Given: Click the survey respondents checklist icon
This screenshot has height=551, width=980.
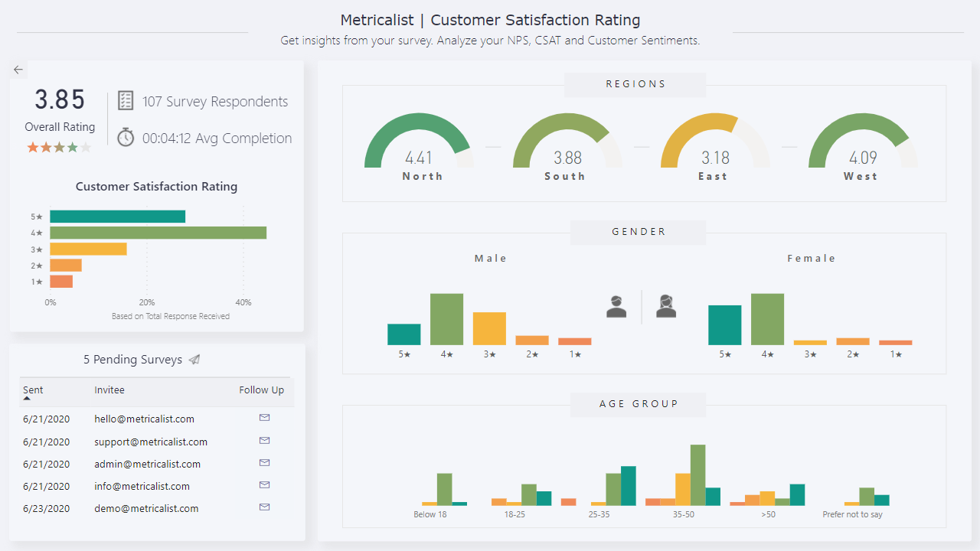Looking at the screenshot, I should click(126, 102).
